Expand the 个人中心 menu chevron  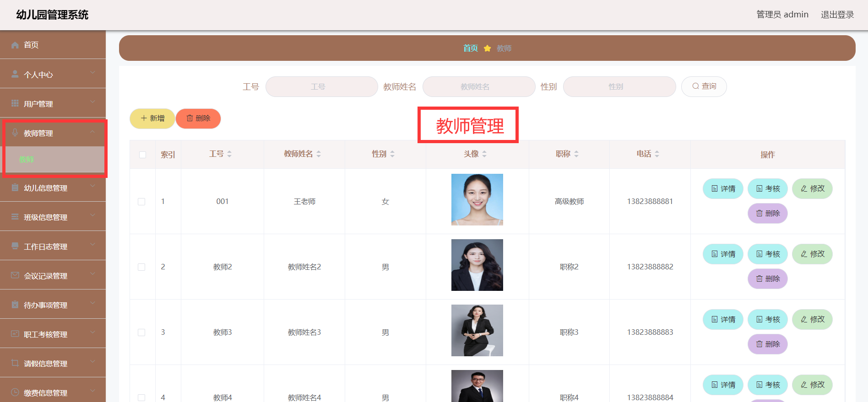(x=93, y=72)
